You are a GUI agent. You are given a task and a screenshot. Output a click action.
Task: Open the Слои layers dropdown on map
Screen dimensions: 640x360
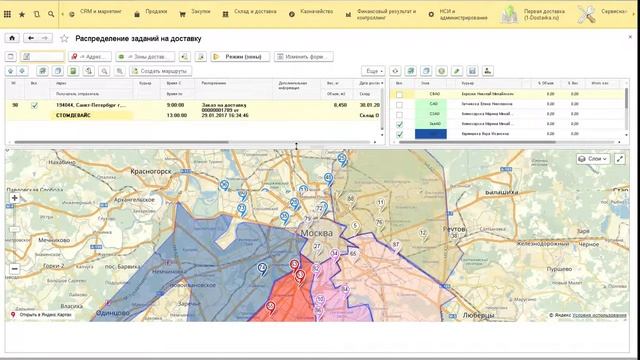[593, 159]
